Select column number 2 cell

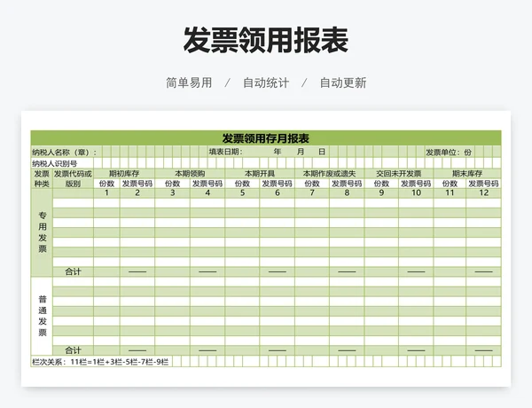click(x=137, y=193)
